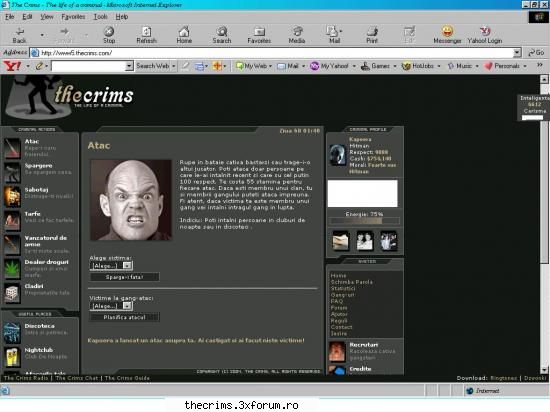This screenshot has height=412, width=550.
Task: Expand the gang-atac victim dropdown
Action: [127, 306]
